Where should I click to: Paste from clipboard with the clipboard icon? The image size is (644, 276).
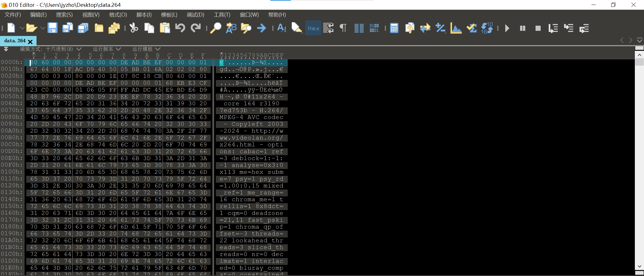pyautogui.click(x=165, y=28)
